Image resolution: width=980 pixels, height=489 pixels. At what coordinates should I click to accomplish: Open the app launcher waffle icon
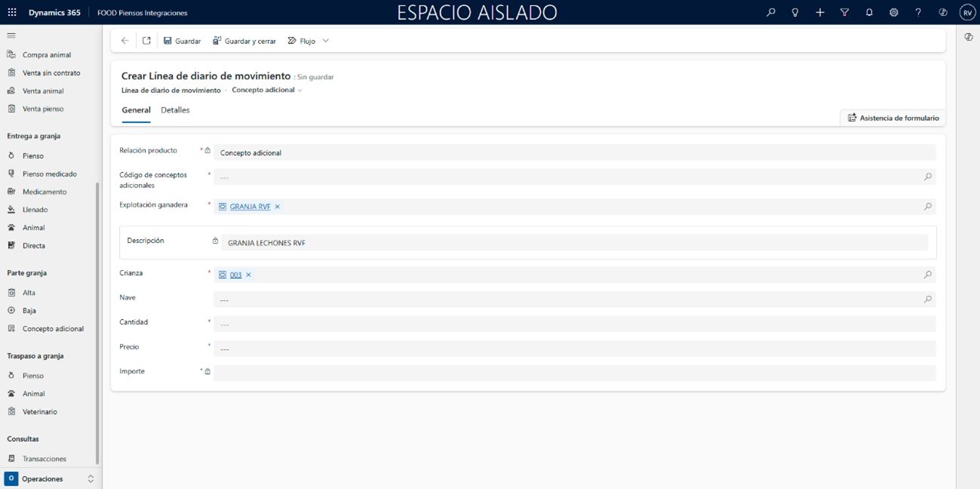point(12,13)
